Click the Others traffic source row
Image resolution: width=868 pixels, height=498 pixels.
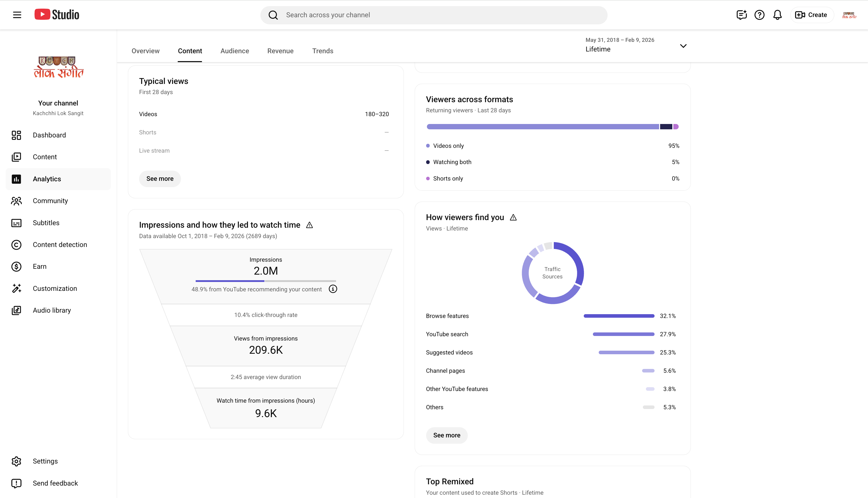pos(551,407)
